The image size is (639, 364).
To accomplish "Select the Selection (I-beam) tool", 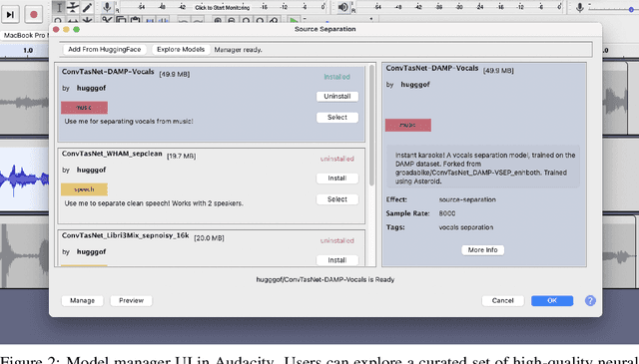I will [x=59, y=7].
